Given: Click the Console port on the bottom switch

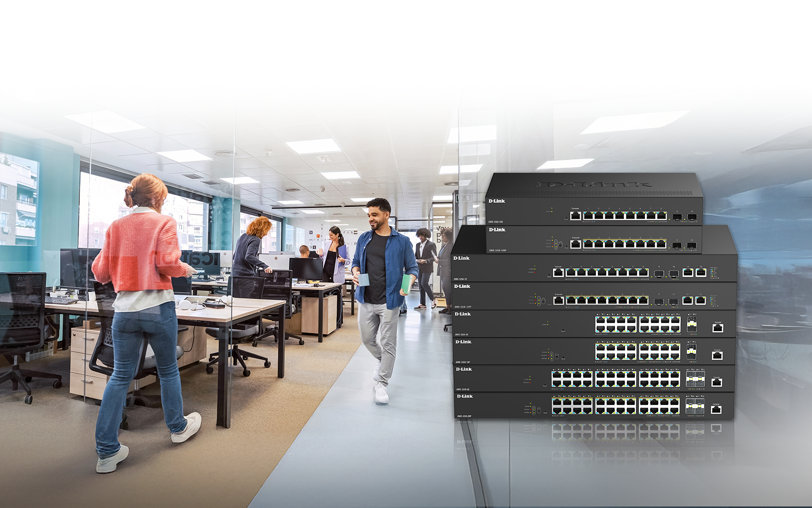Looking at the screenshot, I should coord(716,409).
